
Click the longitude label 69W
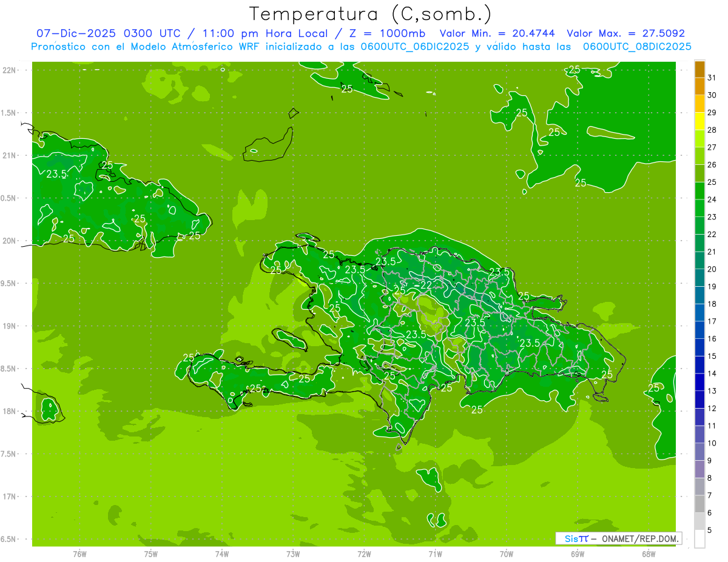pyautogui.click(x=578, y=554)
